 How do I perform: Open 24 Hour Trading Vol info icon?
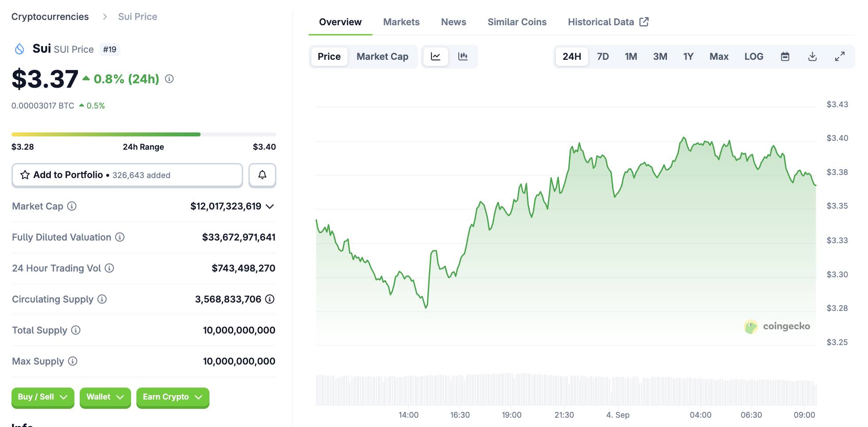tap(109, 268)
